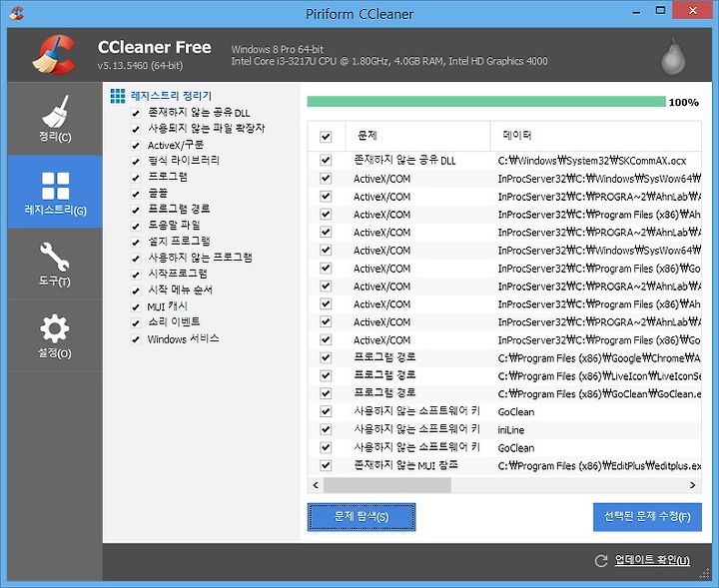Uncheck the iniLine result row checkbox

(x=326, y=429)
